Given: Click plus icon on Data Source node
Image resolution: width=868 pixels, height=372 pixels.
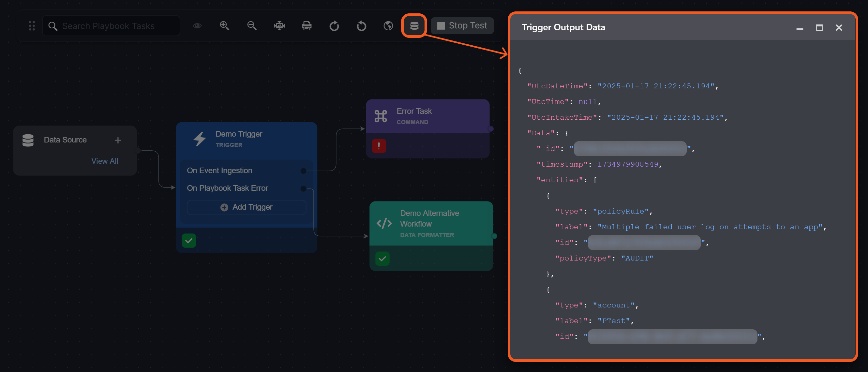Looking at the screenshot, I should click(x=118, y=140).
